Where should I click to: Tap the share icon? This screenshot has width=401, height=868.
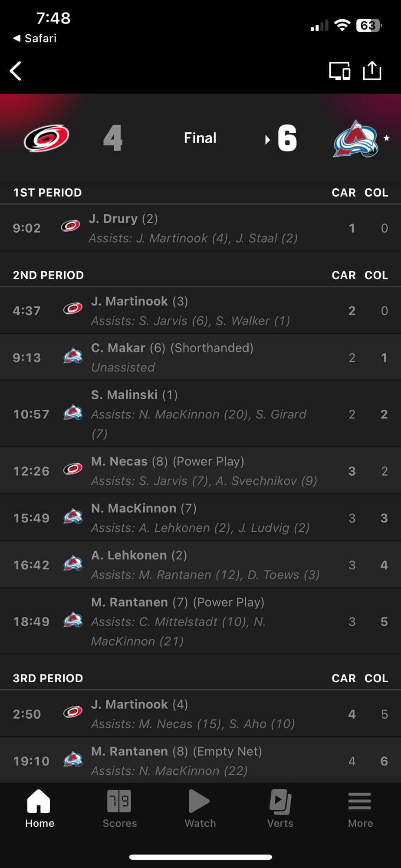click(372, 70)
